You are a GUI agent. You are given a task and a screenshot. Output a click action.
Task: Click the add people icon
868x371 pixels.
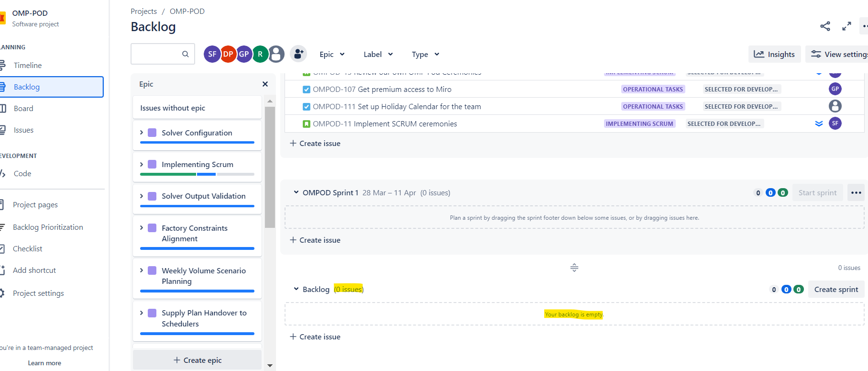pyautogui.click(x=298, y=54)
